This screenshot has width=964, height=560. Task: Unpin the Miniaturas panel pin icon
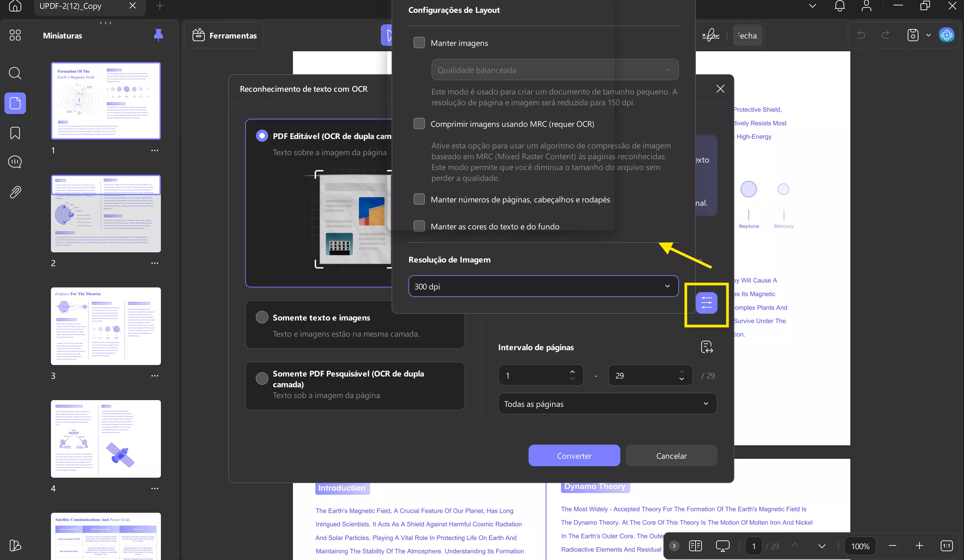pos(158,35)
